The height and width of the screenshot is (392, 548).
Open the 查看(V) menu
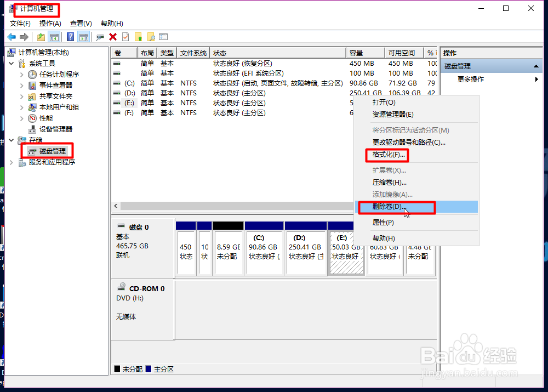pyautogui.click(x=81, y=24)
